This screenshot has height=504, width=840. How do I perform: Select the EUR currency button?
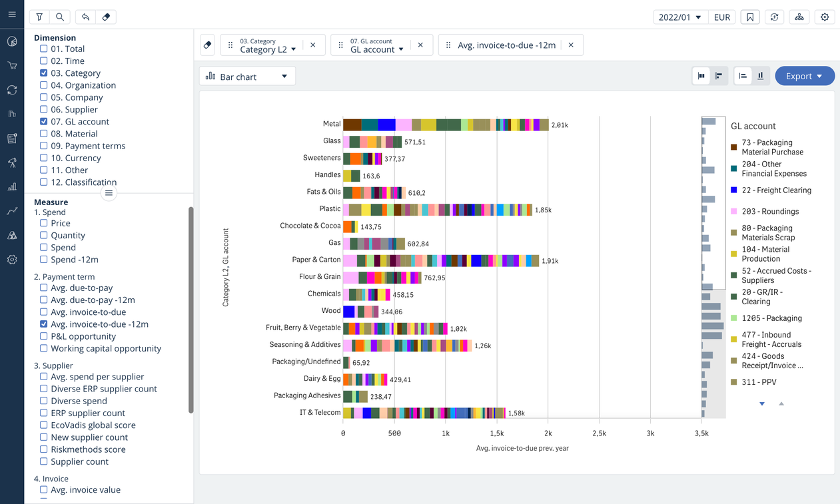click(x=722, y=17)
